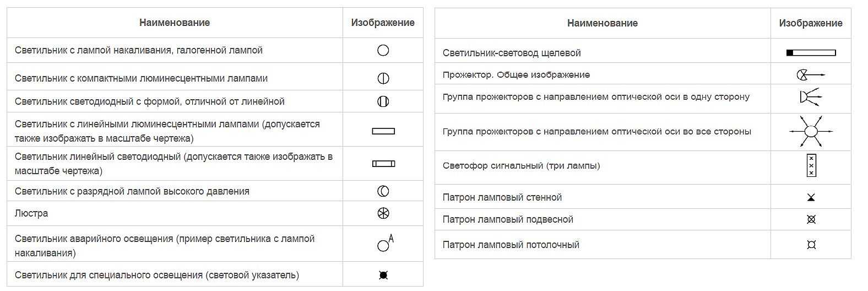The image size is (868, 291).
Task: Select the linear LED luminaire symbol
Action: click(383, 164)
